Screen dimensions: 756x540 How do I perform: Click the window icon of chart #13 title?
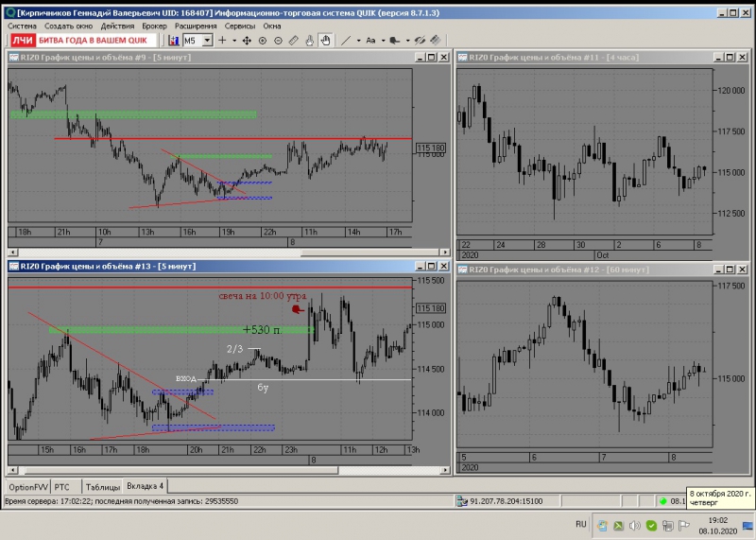tap(13, 266)
